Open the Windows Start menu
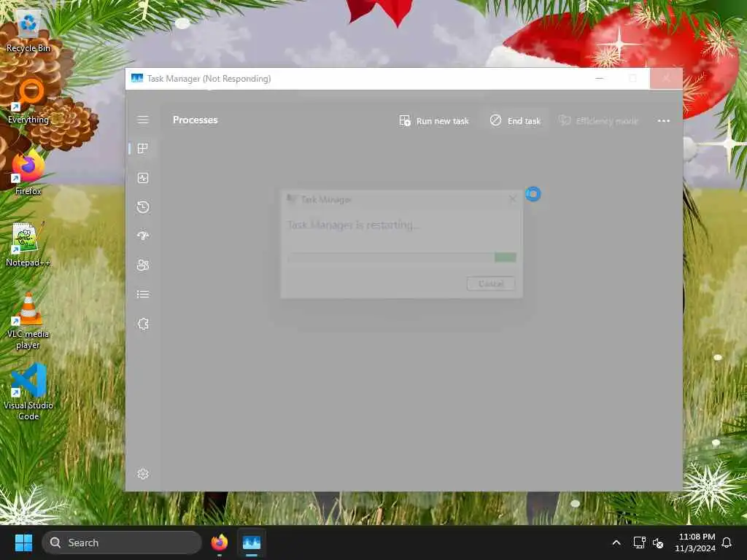 pos(23,542)
